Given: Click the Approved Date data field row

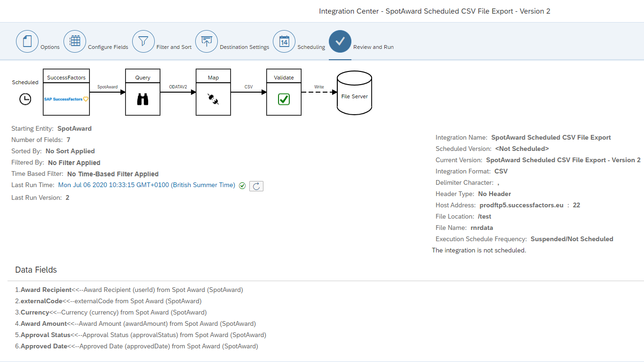Looking at the screenshot, I should 136,346.
